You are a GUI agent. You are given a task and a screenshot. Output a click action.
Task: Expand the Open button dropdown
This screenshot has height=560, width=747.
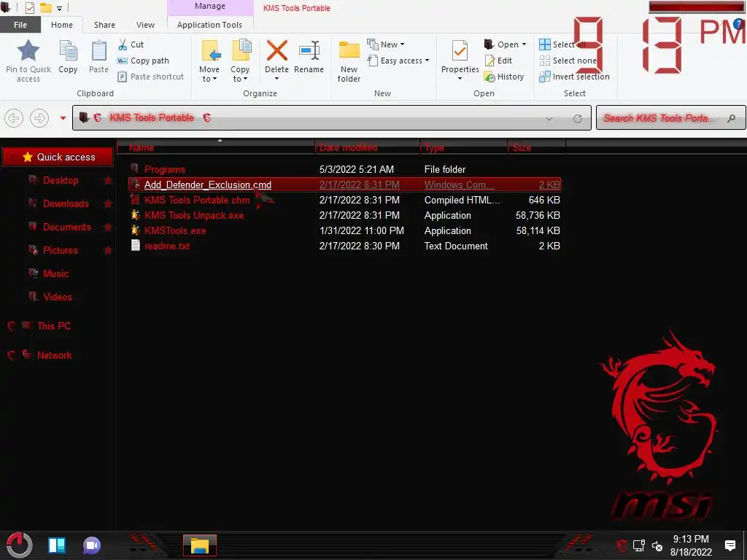pos(524,44)
